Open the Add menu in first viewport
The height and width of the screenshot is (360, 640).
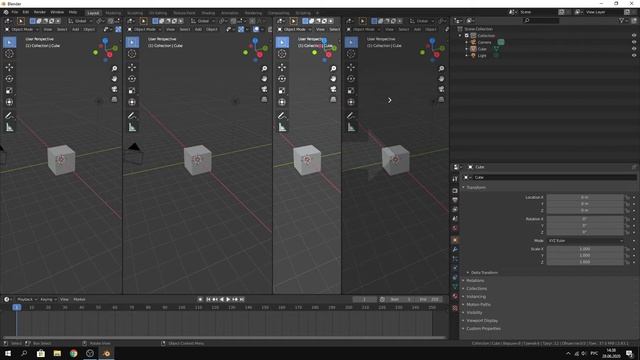pyautogui.click(x=76, y=29)
